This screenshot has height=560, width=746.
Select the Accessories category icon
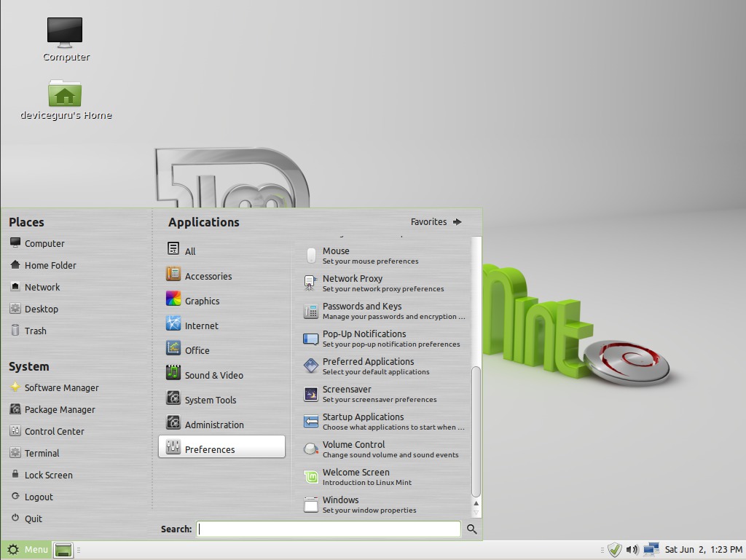173,274
